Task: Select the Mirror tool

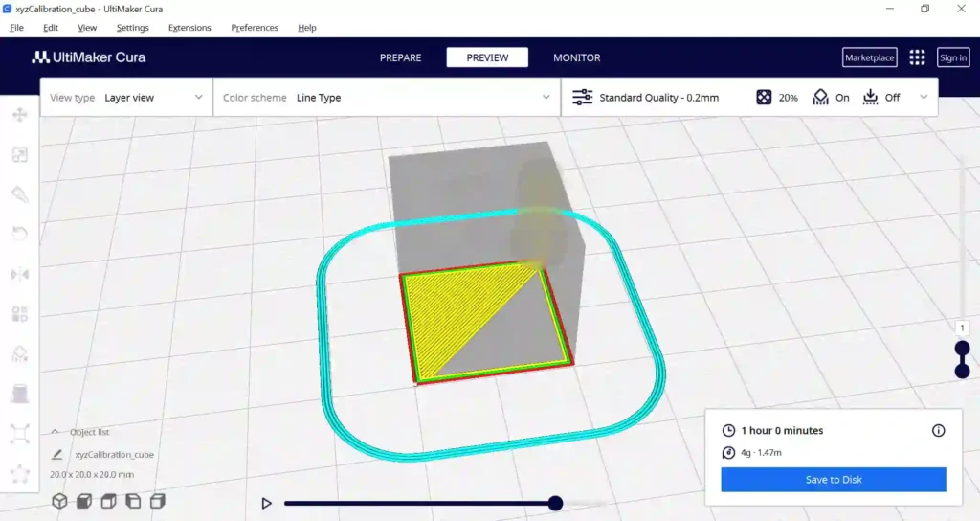Action: pos(20,274)
